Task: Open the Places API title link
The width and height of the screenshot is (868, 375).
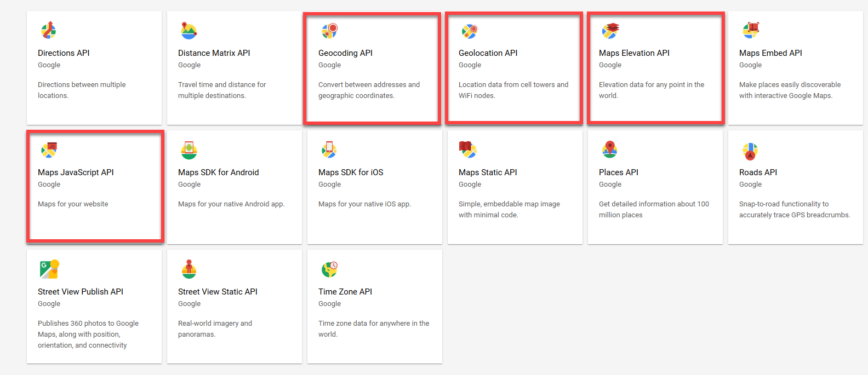Action: [x=618, y=172]
